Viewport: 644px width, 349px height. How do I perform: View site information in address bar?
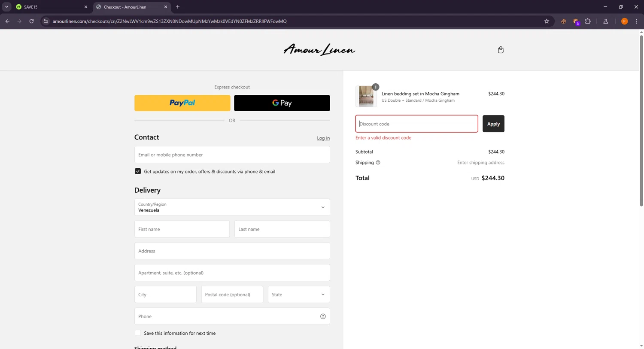(46, 21)
